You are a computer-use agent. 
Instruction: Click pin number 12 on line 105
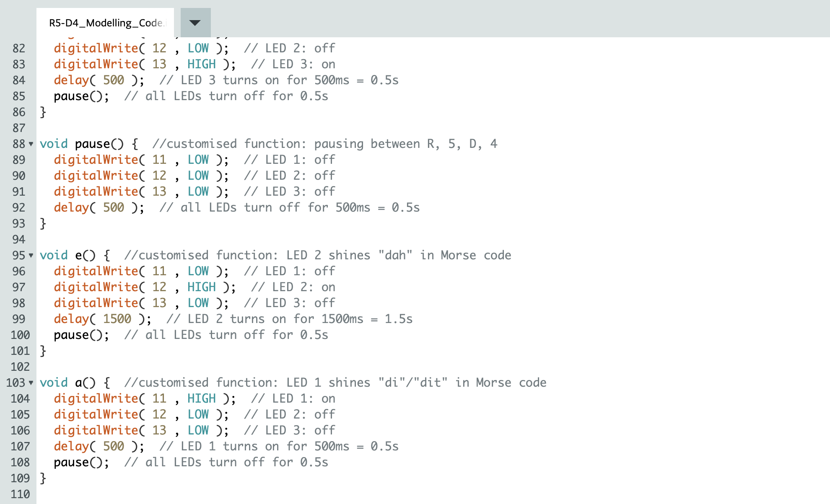[159, 415]
